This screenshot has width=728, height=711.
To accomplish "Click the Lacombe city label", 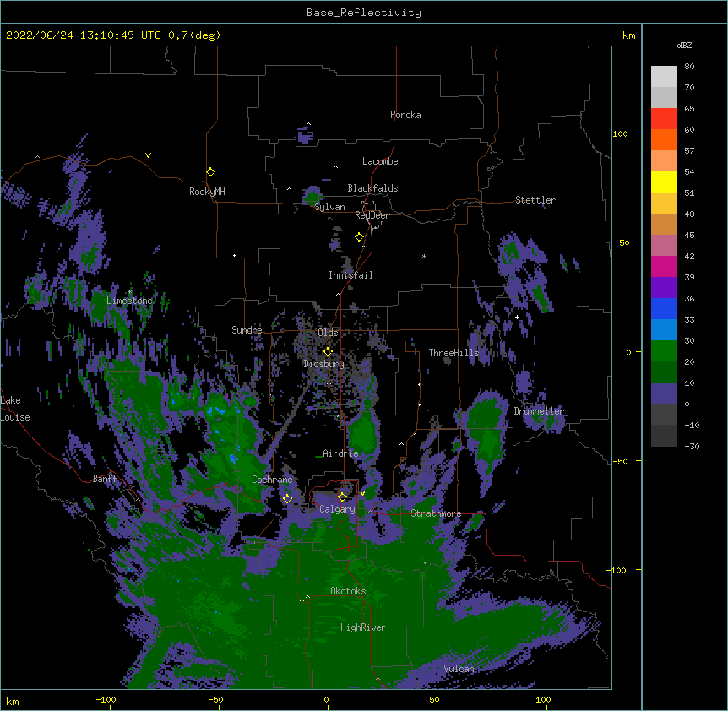I will pos(380,161).
